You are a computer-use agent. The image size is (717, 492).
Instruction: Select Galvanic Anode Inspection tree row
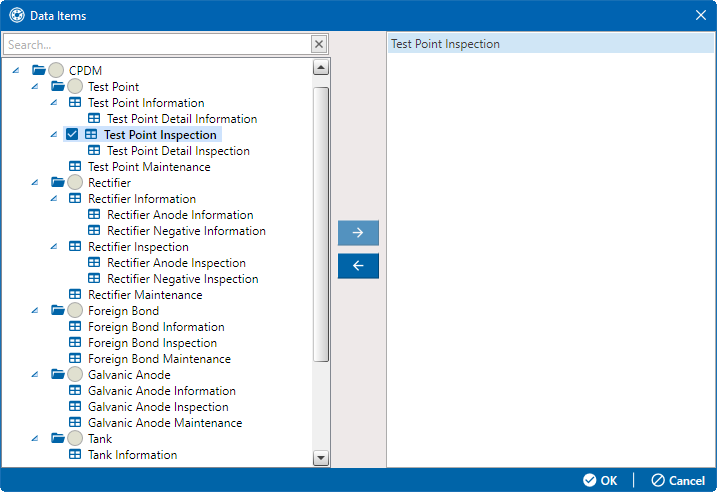point(158,406)
